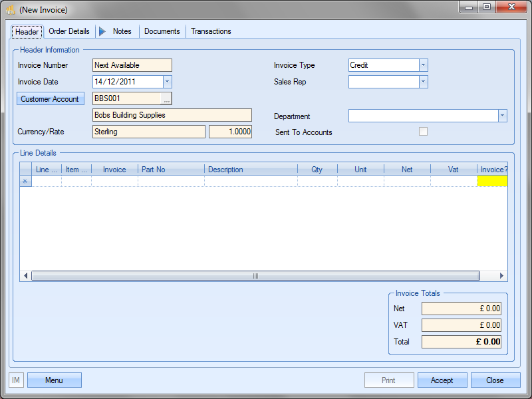Viewport: 532px width, 399px height.
Task: Click the new row asterisk marker
Action: click(x=25, y=181)
